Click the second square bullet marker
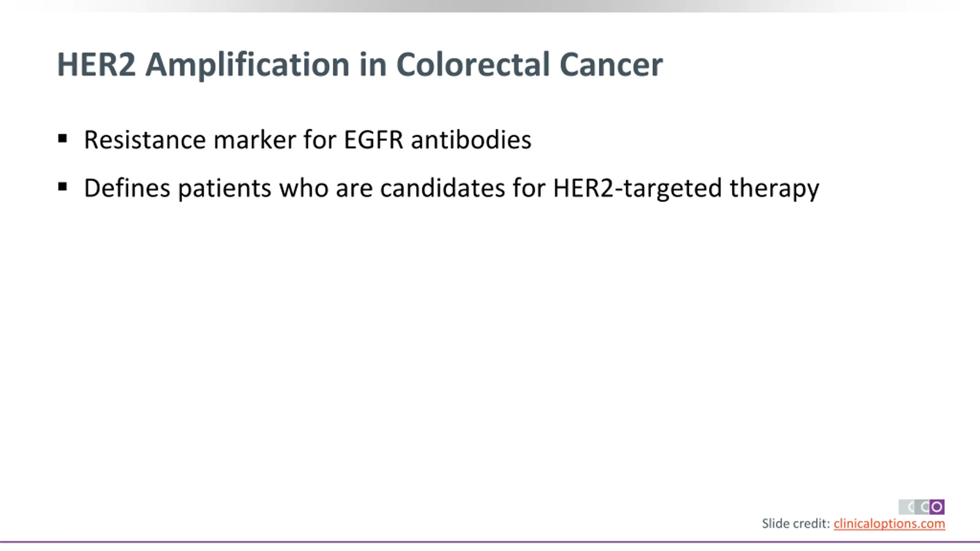 coord(62,187)
